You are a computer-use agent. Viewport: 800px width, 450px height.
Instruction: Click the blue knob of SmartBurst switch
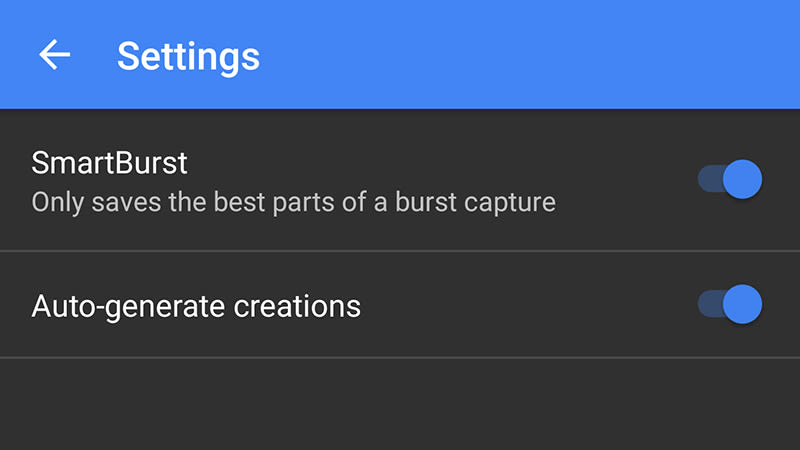[742, 180]
